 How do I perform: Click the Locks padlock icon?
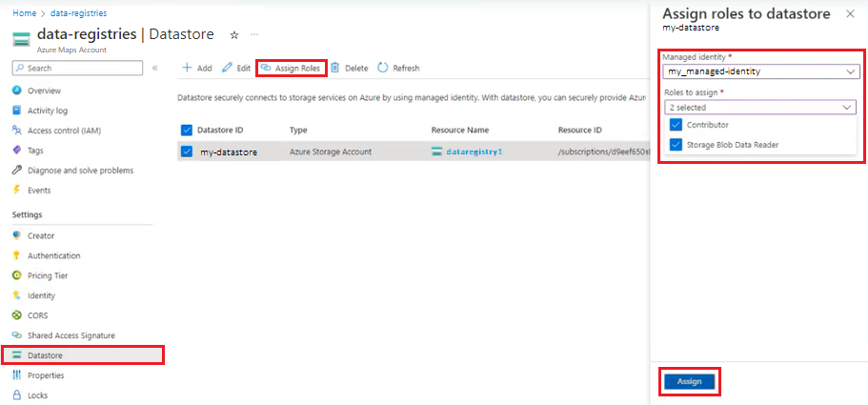[16, 395]
